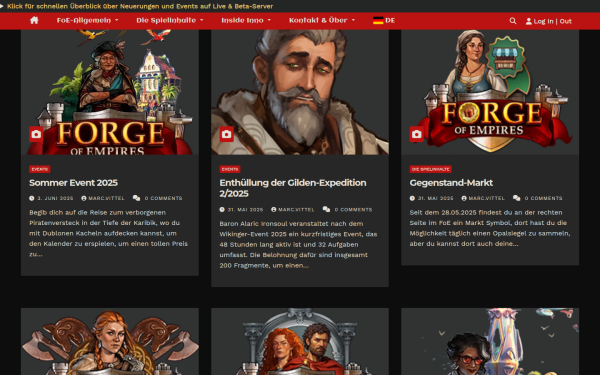Click 0 Comments under Gilden-Expedition post
Image resolution: width=600 pixels, height=375 pixels.
pyautogui.click(x=353, y=209)
